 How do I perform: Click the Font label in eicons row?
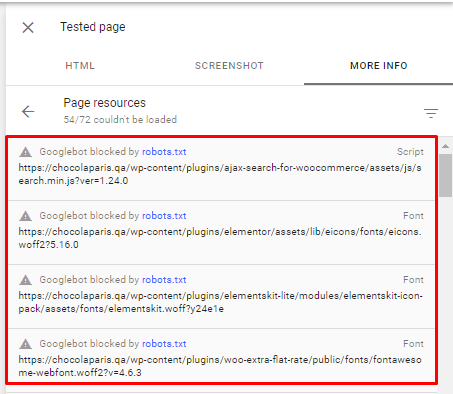(413, 216)
